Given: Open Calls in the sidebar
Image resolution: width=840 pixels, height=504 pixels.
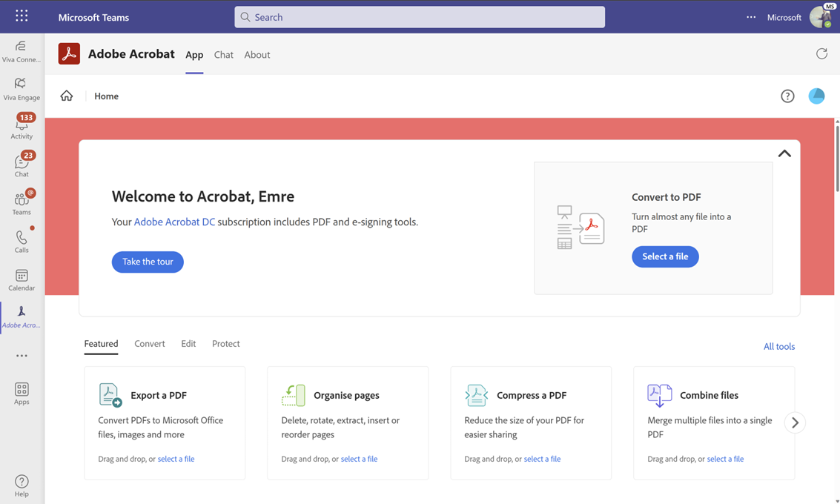Looking at the screenshot, I should pos(22,241).
